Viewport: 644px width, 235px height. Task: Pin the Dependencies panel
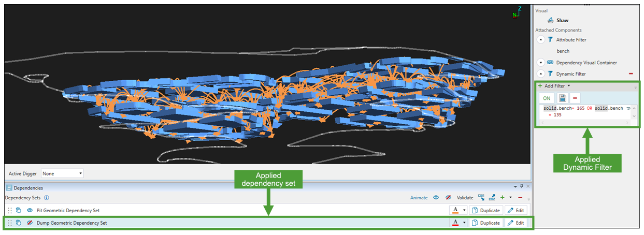[x=522, y=186]
